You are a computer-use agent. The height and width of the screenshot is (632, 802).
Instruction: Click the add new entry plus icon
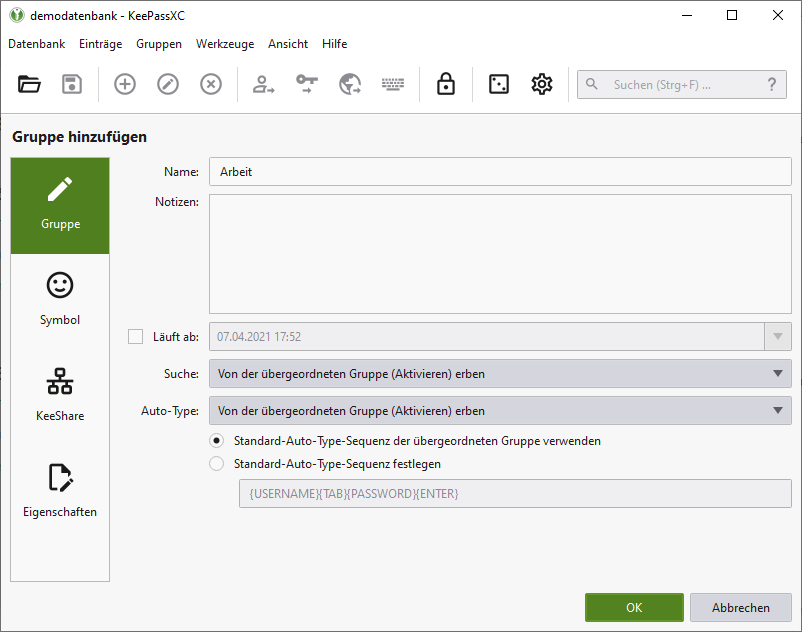[x=125, y=85]
